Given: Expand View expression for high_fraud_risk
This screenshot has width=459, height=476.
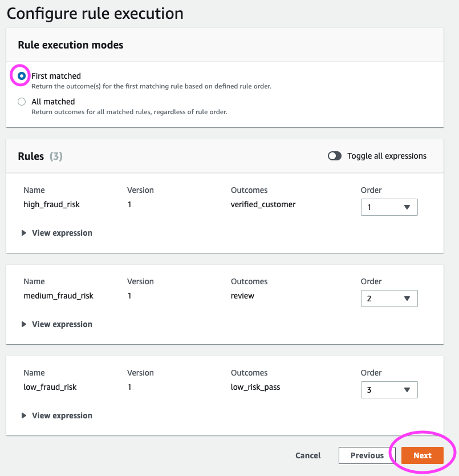Looking at the screenshot, I should pyautogui.click(x=57, y=233).
